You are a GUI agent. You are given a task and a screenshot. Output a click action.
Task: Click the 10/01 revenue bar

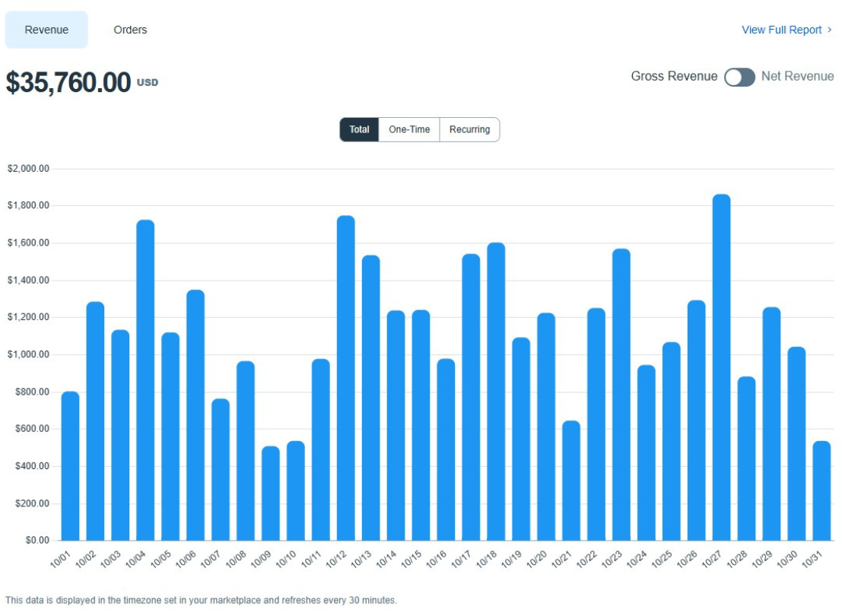click(70, 465)
